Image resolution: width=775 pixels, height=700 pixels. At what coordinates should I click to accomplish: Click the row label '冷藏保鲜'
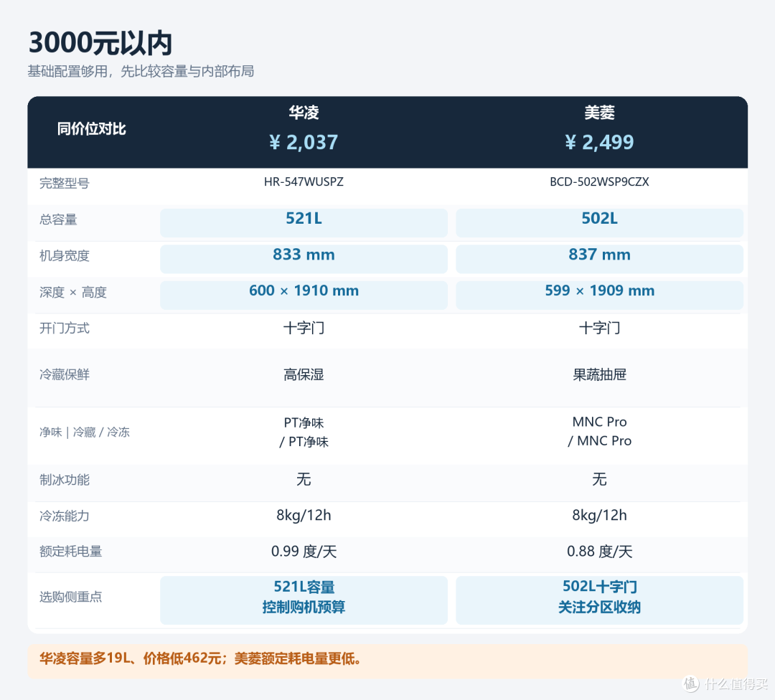point(65,374)
